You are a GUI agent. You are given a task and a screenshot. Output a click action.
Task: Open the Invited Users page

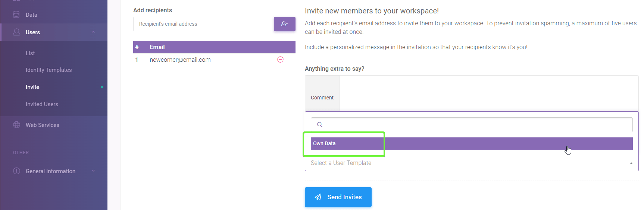pos(42,104)
